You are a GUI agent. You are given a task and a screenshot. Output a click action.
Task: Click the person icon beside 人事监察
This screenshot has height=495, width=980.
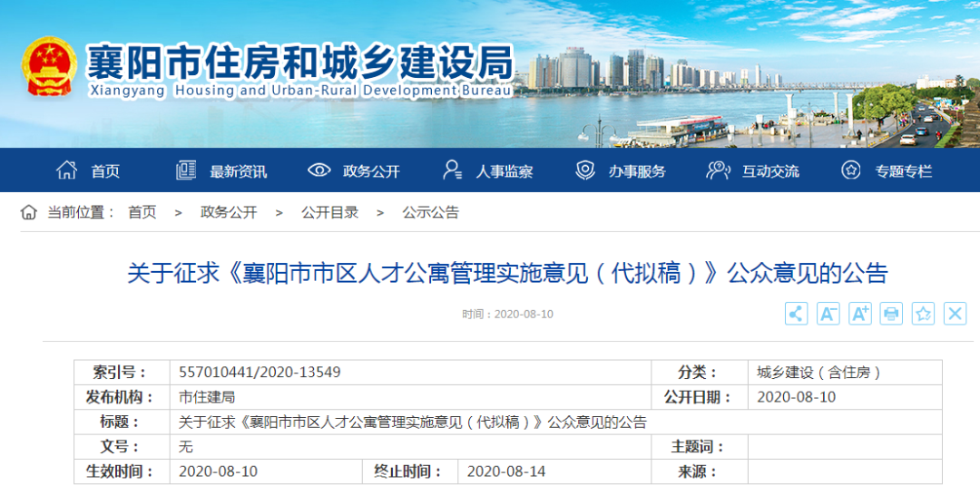[x=452, y=170]
